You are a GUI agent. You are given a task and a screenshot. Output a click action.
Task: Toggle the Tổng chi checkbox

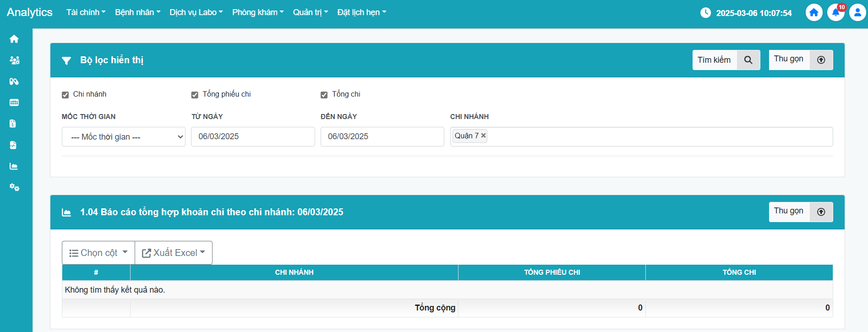324,95
